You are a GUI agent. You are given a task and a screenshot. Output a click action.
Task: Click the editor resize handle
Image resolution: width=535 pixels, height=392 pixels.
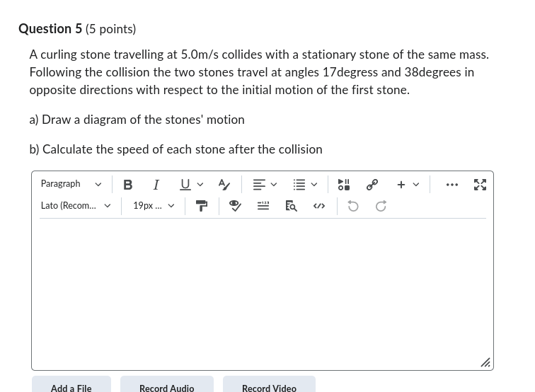(x=485, y=362)
